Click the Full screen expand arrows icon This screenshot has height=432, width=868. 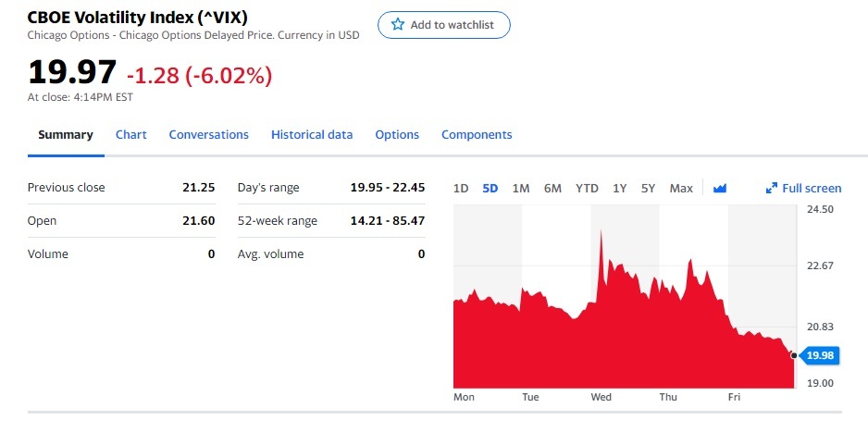coord(772,189)
